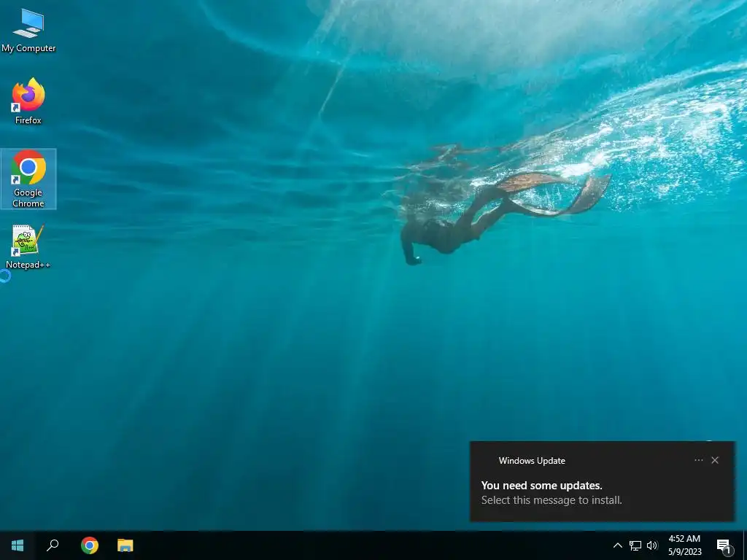Dismiss the Windows Update notification
Screen dimensions: 747x560
click(x=715, y=460)
